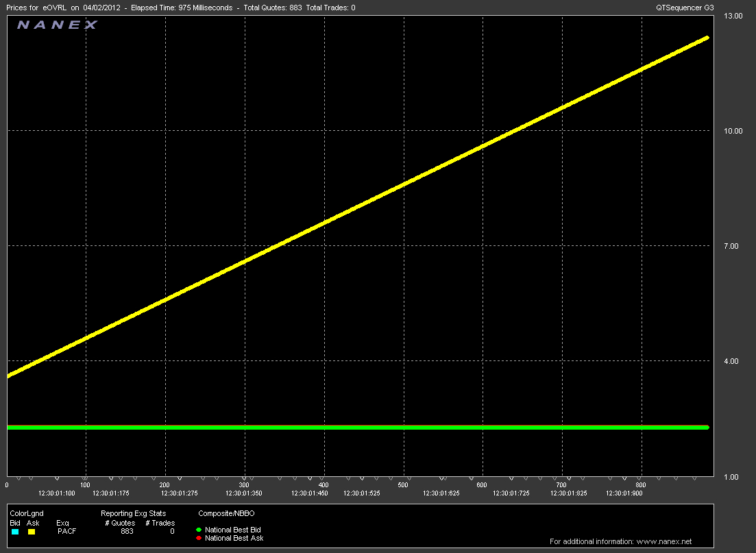Click the 500 tick on x-axis
The width and height of the screenshot is (756, 553).
click(x=403, y=485)
